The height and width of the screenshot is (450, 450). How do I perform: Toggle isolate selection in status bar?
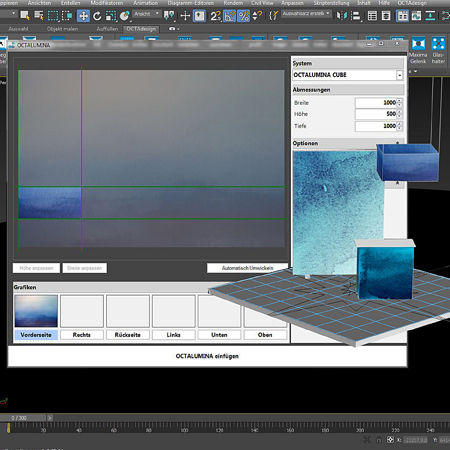[x=367, y=440]
